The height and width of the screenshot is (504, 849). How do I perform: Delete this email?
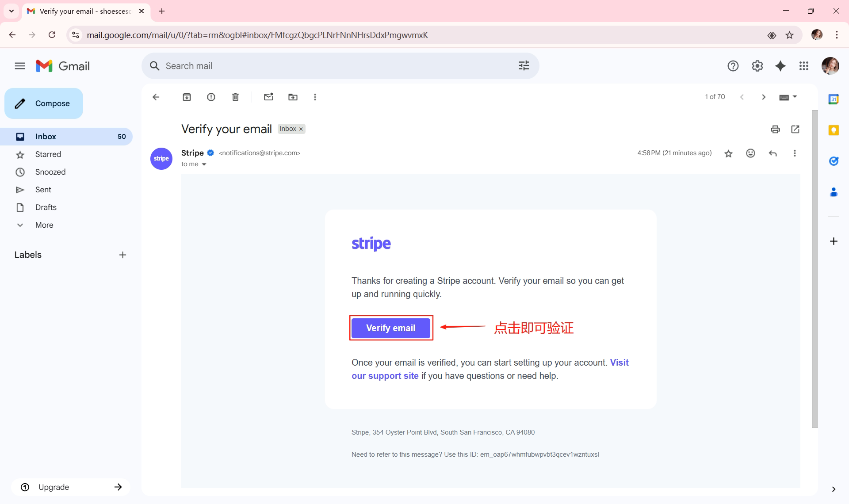(x=235, y=97)
